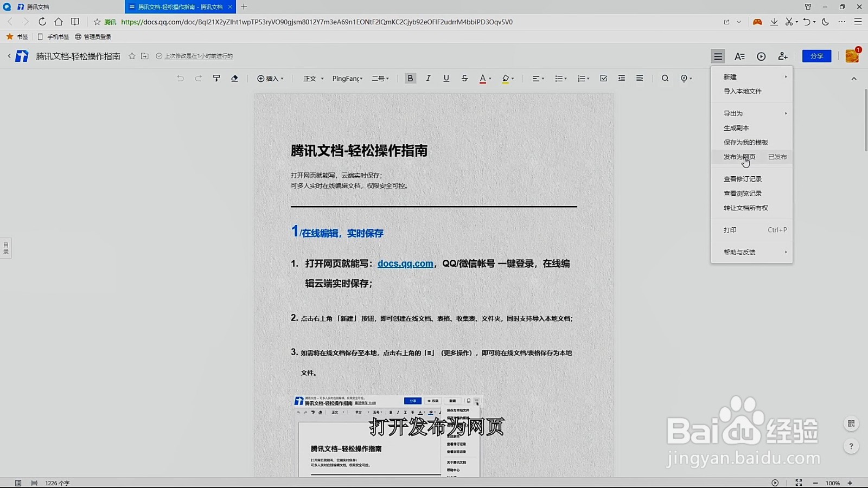868x488 pixels.
Task: Click the help question mark button
Action: 851,446
